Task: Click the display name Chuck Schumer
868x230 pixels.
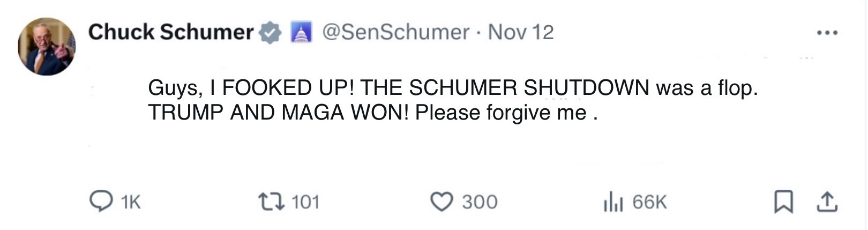Action: coord(170,32)
